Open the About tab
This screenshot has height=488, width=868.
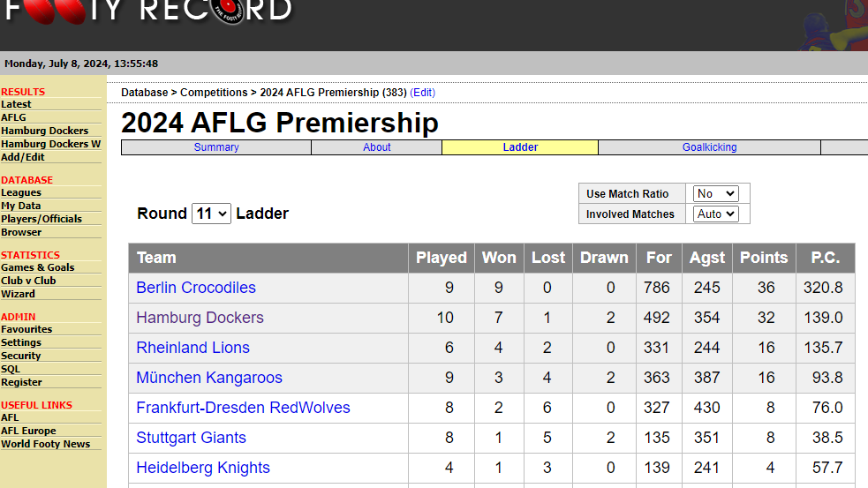click(x=376, y=147)
